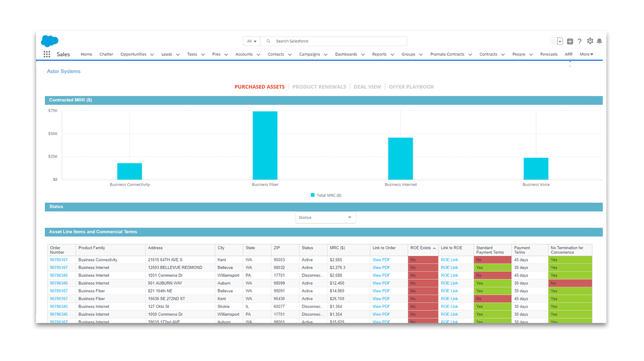Screen dimensions: 644x361
Task: Open order number for 1001 Commerce Dr
Action: click(x=59, y=275)
